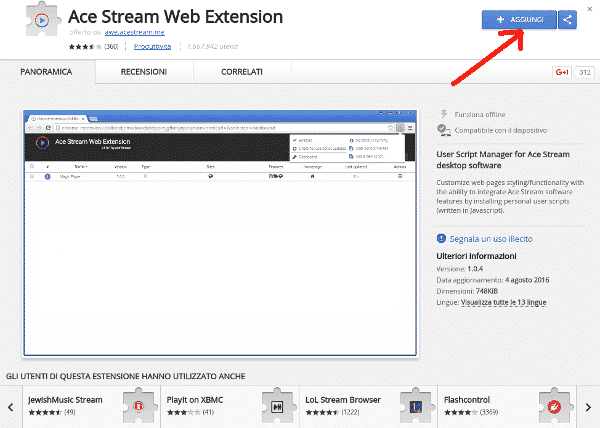Viewport: 600px width, 428px height.
Task: Switch to the Recensioni tab
Action: [144, 72]
